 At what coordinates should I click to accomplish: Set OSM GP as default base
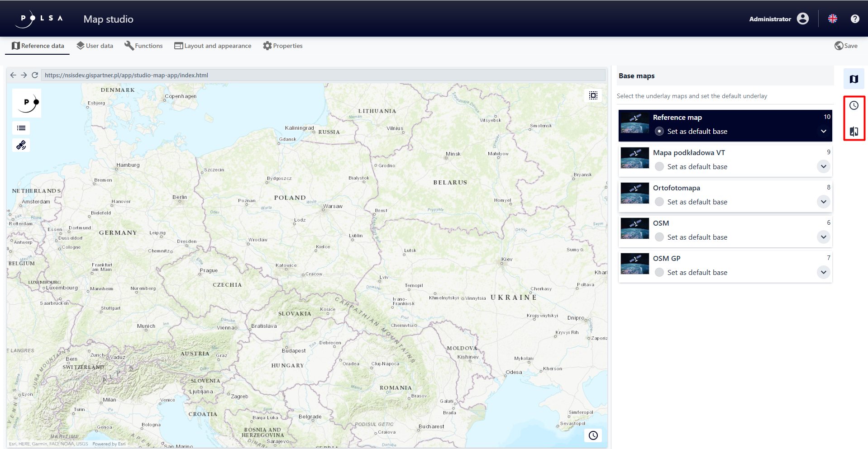click(659, 272)
